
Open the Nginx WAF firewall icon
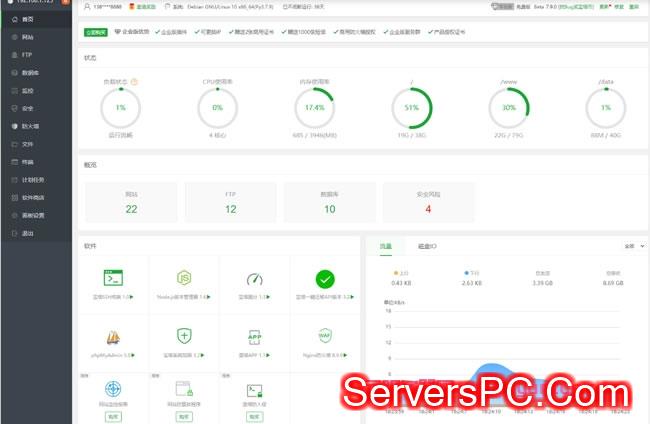pos(325,336)
